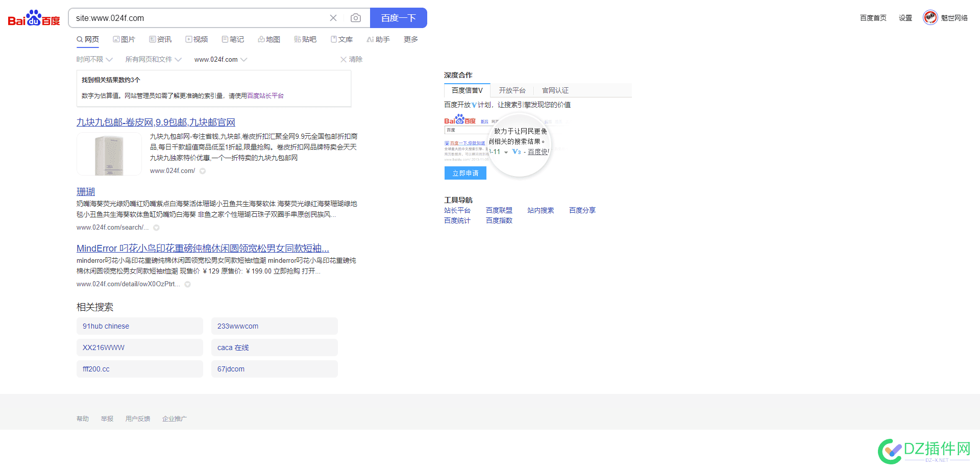The image size is (980, 472).
Task: Click 清除 to clear filters
Action: coord(352,59)
